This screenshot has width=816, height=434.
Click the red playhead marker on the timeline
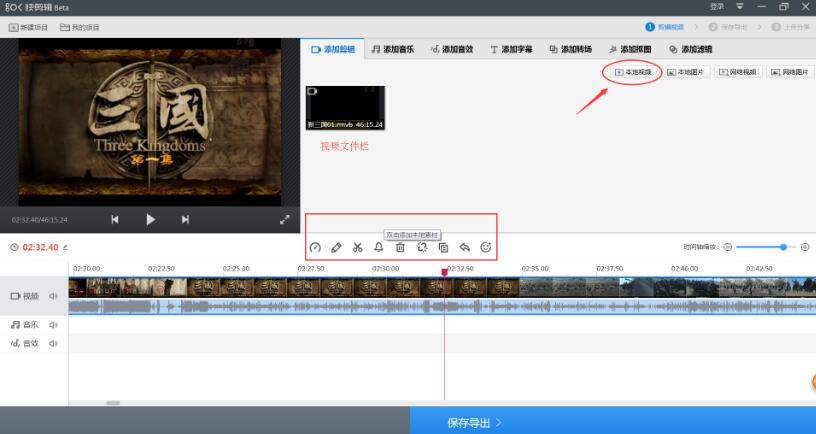[x=444, y=272]
